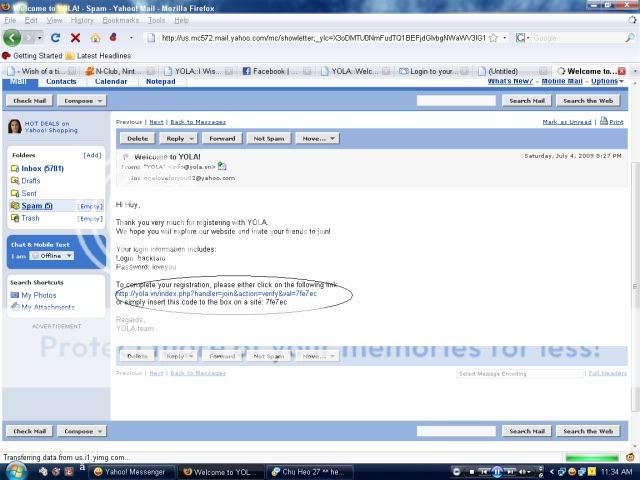Click the top Delete button

[x=138, y=139]
